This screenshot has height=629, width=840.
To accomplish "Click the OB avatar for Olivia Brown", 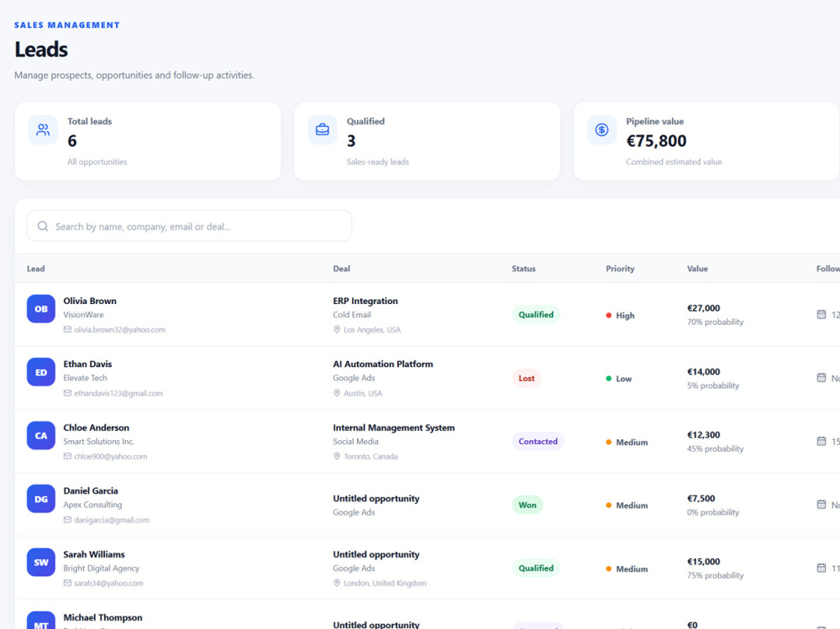I will point(41,308).
